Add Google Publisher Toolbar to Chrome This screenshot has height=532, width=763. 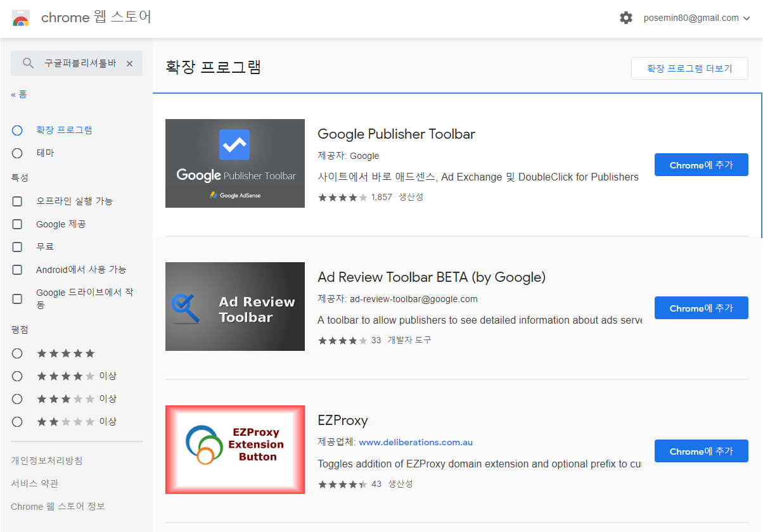click(702, 165)
